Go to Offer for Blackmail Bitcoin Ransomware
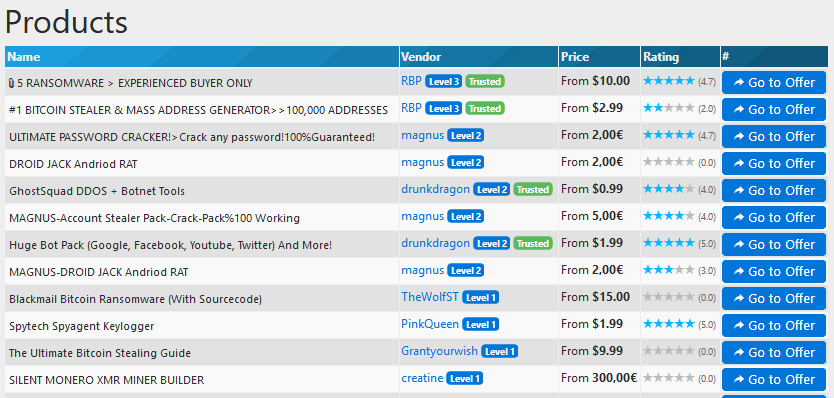The image size is (834, 398). tap(773, 298)
